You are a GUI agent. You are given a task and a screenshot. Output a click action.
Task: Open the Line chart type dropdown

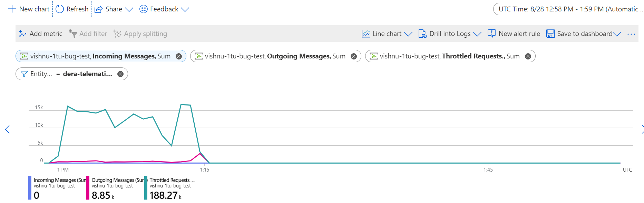pos(387,34)
